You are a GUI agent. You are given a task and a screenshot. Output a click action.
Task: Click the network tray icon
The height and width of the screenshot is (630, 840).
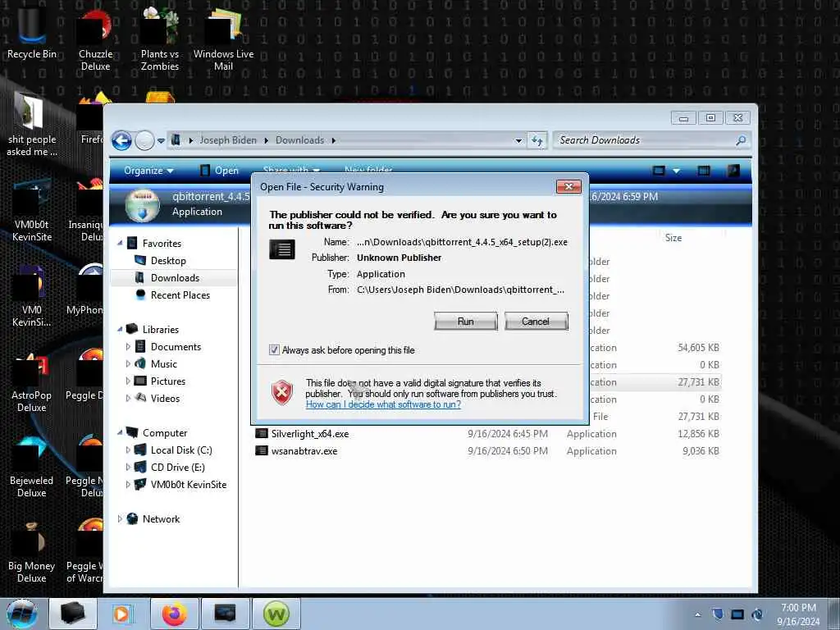click(x=737, y=614)
